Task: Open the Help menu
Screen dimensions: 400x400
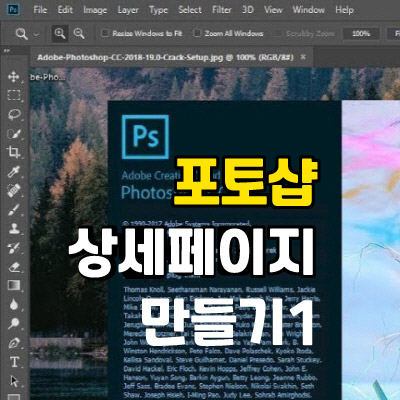Action: tap(344, 10)
